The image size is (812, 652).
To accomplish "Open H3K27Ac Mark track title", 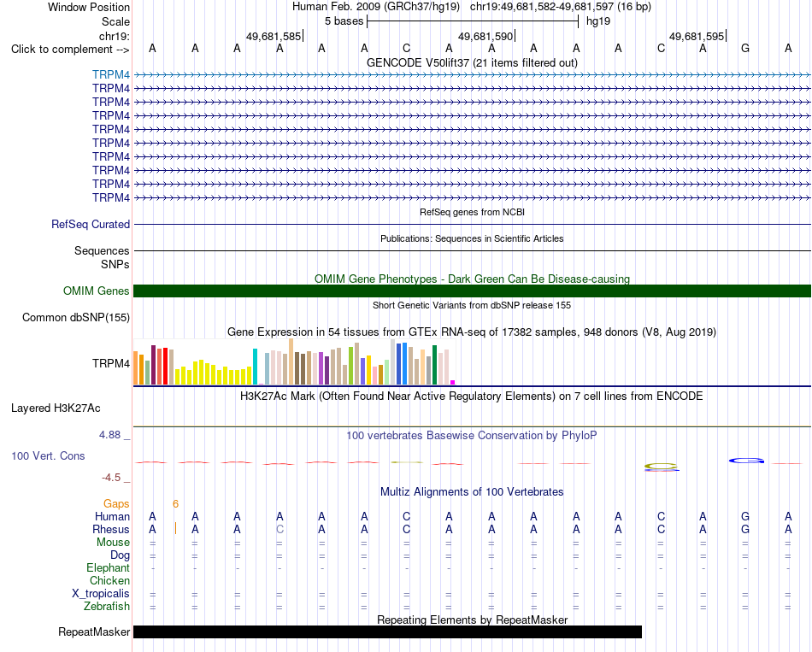I will (x=472, y=396).
